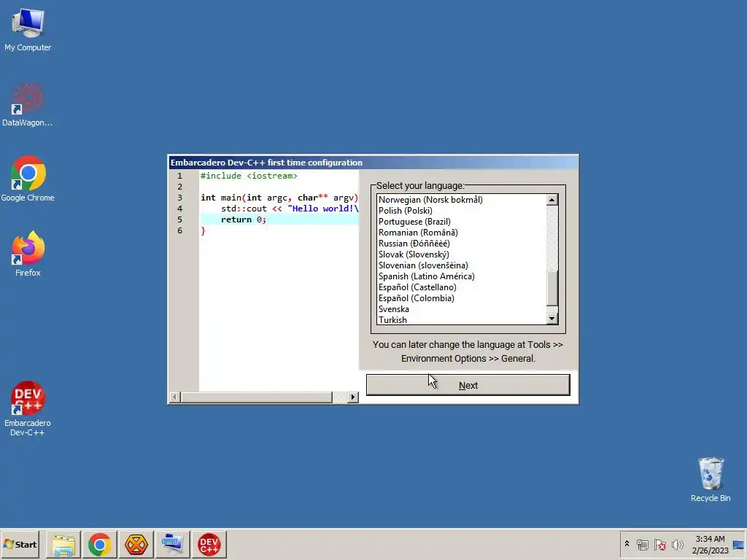This screenshot has height=560, width=747.
Task: Select Romanian (Română) language
Action: coord(461,233)
